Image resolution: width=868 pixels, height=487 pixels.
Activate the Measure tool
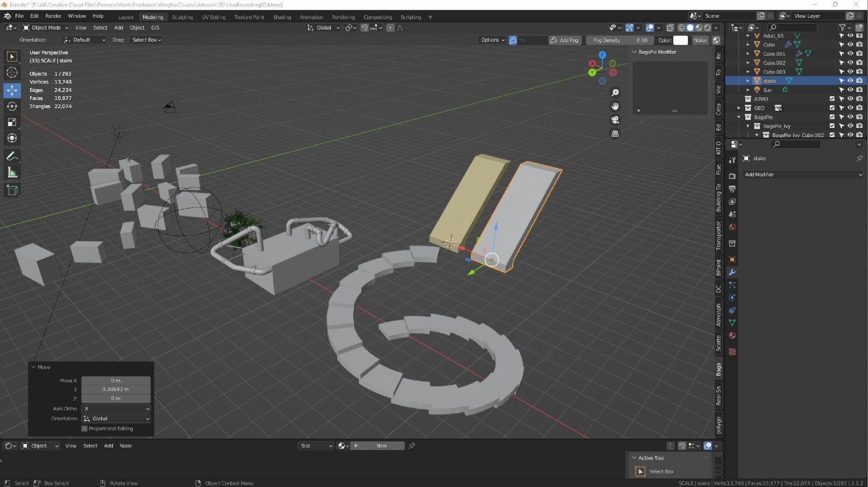pos(12,172)
